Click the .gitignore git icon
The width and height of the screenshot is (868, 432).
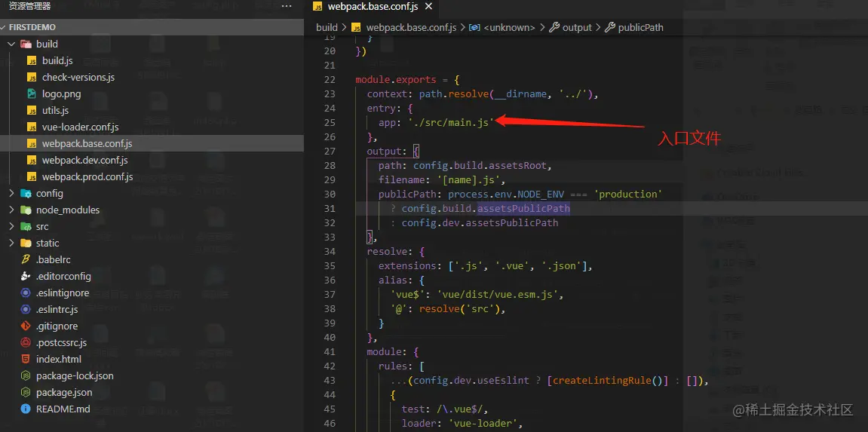click(x=26, y=326)
